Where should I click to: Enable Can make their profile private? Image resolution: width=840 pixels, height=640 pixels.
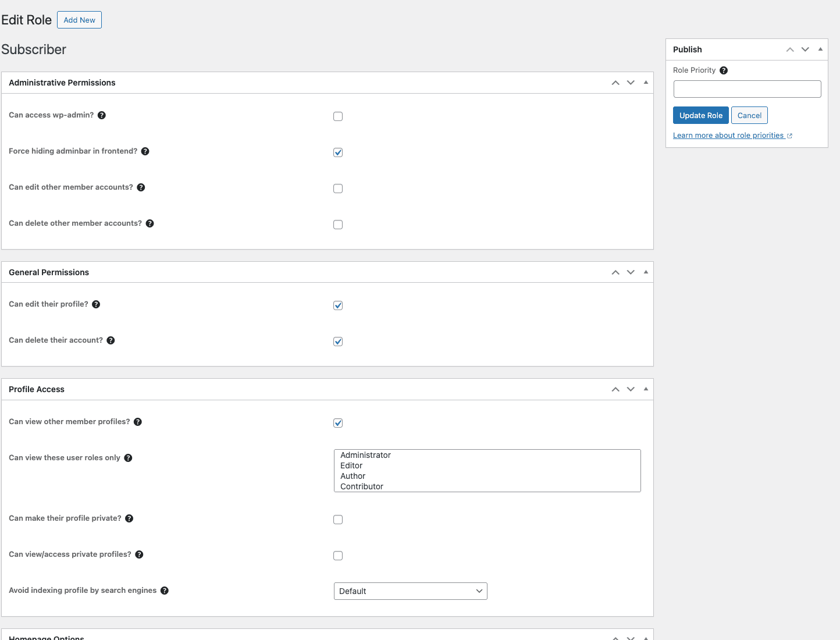[x=338, y=520]
